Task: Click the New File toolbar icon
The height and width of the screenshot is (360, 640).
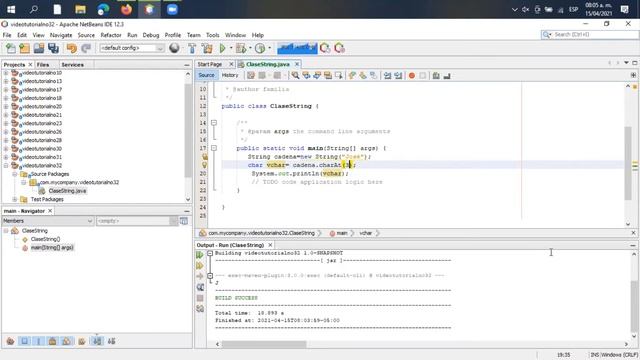Action: [x=11, y=48]
